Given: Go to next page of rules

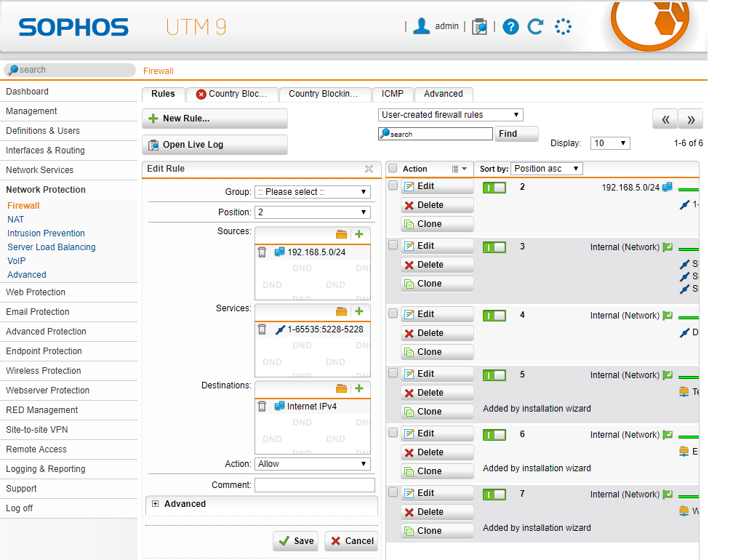Looking at the screenshot, I should point(691,119).
